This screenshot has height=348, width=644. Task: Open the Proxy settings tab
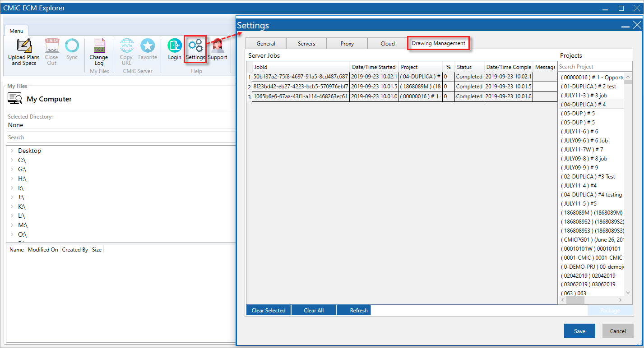347,43
